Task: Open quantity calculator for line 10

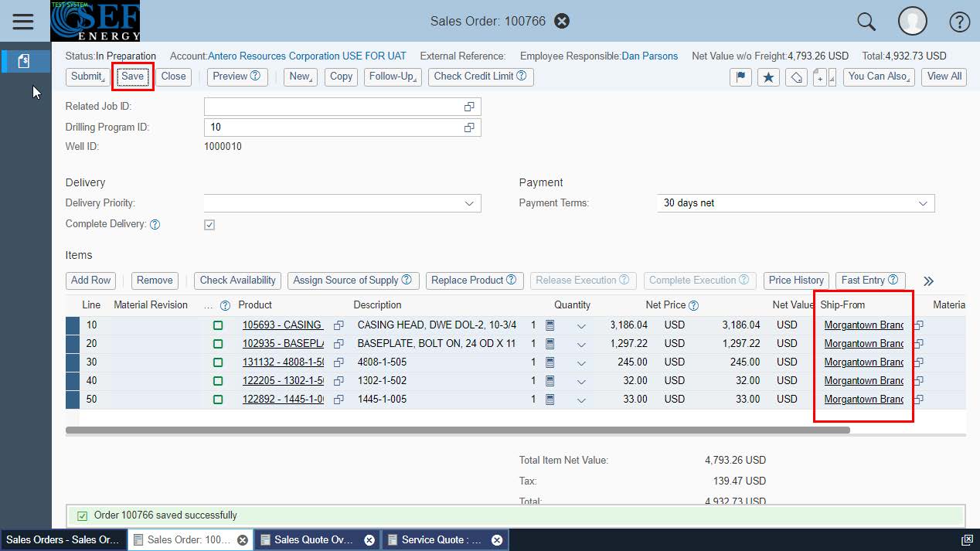Action: pyautogui.click(x=550, y=325)
